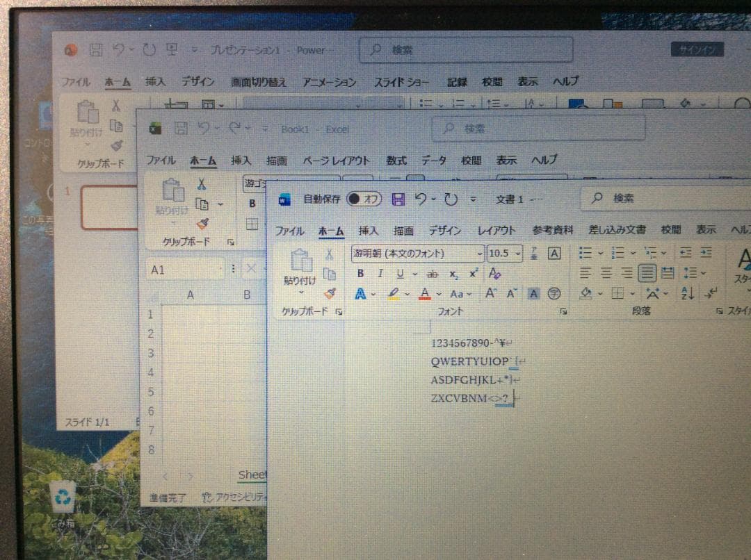Open Word Customize Quick Access Toolbar dropdown
Viewport: 751px width, 560px height.
pyautogui.click(x=473, y=199)
